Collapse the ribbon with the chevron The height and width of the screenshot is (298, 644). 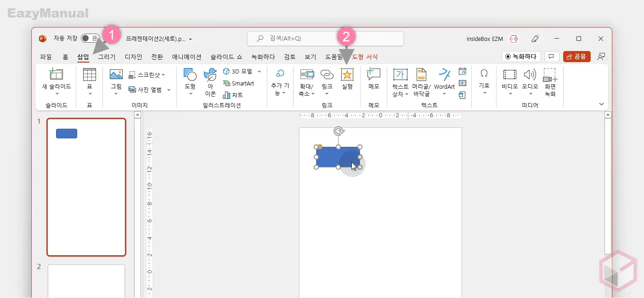(602, 104)
